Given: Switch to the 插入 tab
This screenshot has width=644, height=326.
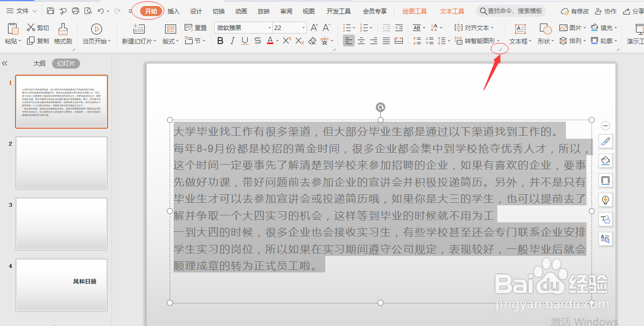Looking at the screenshot, I should click(x=173, y=11).
